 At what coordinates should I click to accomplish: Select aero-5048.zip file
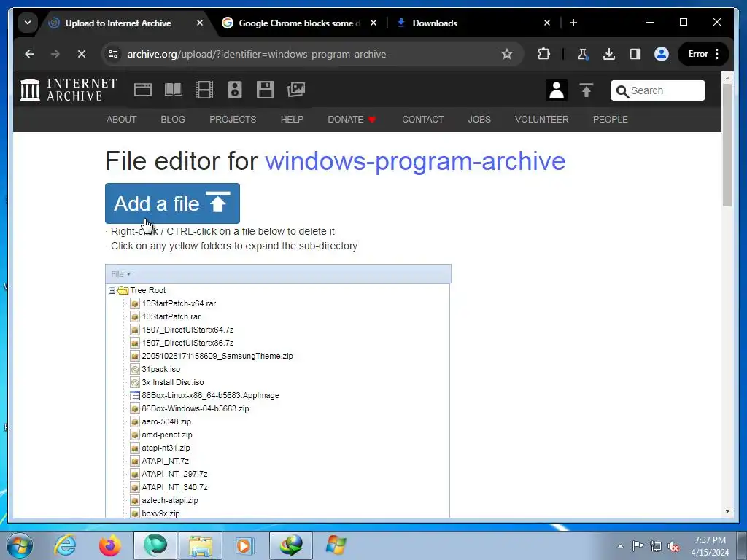click(166, 421)
